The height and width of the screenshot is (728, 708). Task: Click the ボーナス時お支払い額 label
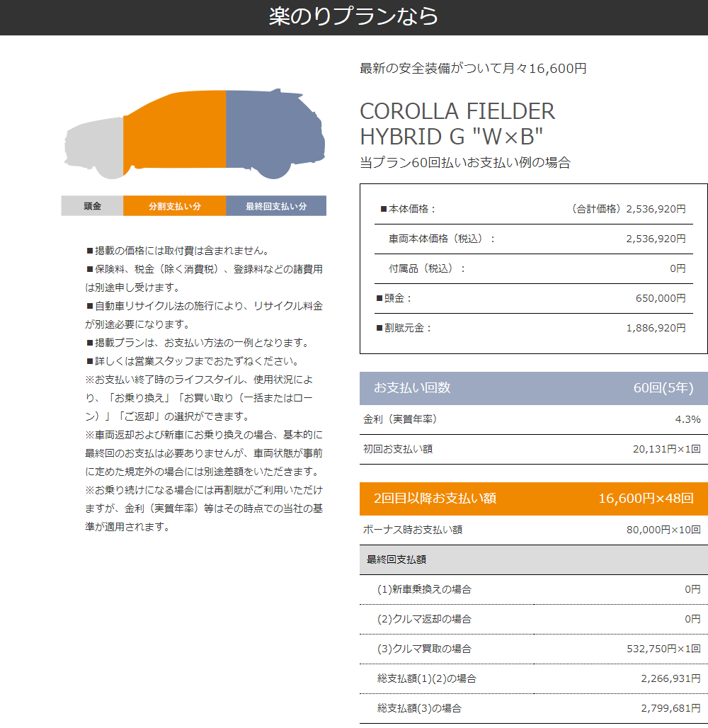pos(413,530)
